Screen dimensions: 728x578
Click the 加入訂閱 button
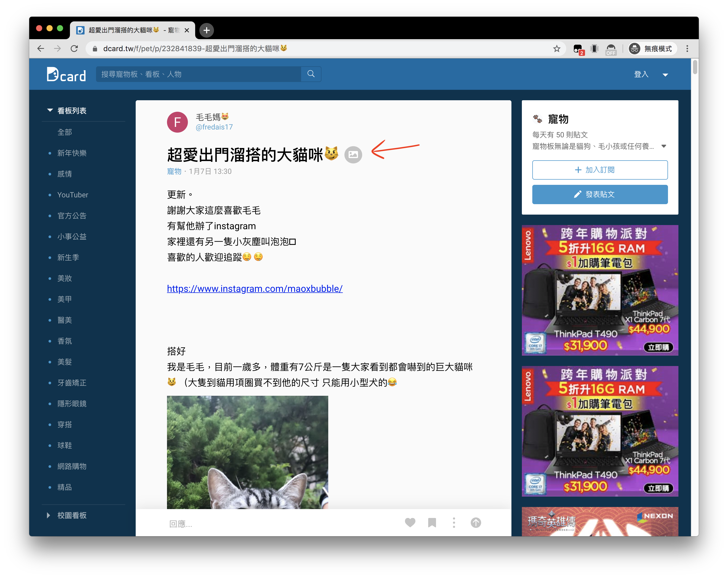pos(600,170)
